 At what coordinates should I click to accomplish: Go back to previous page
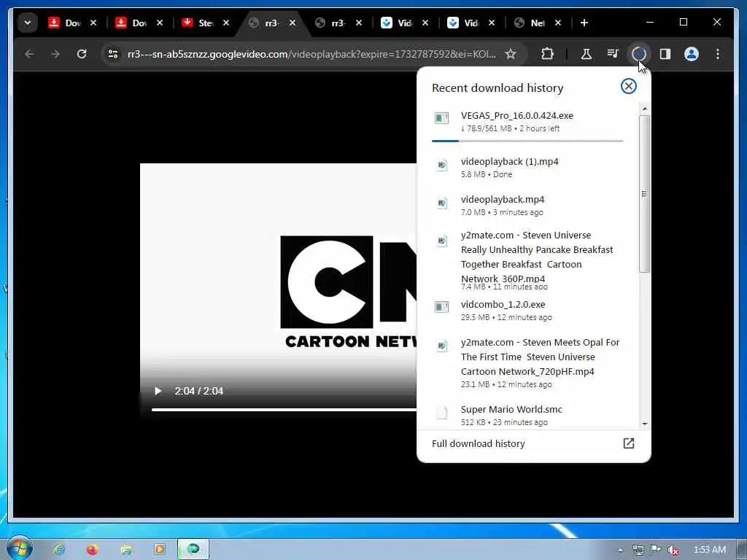(29, 54)
